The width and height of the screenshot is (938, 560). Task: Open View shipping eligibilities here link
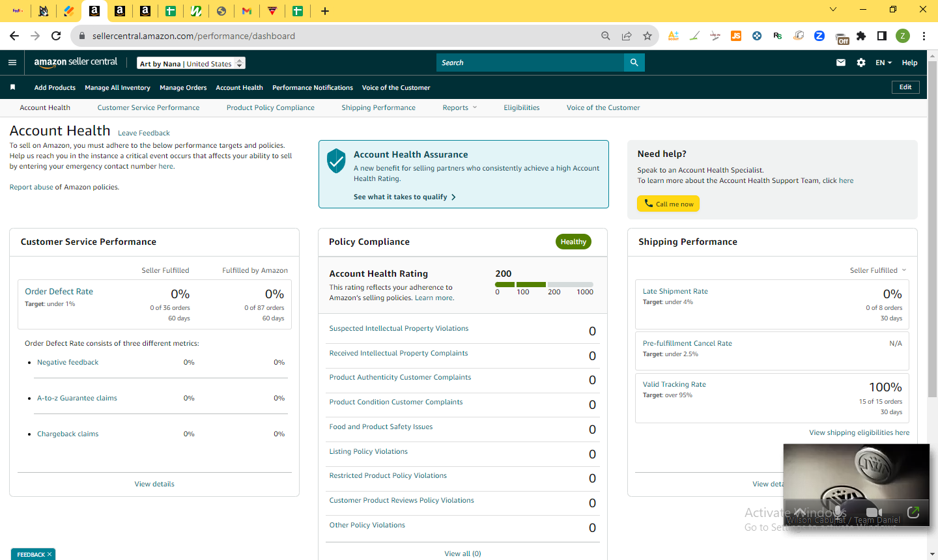tap(859, 432)
